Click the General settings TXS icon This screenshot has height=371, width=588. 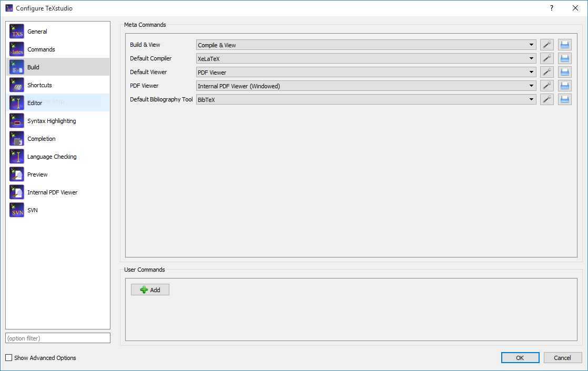coord(17,32)
